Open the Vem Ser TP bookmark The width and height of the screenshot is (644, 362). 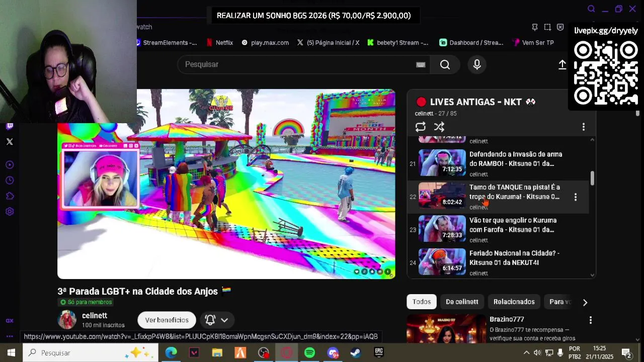point(533,43)
